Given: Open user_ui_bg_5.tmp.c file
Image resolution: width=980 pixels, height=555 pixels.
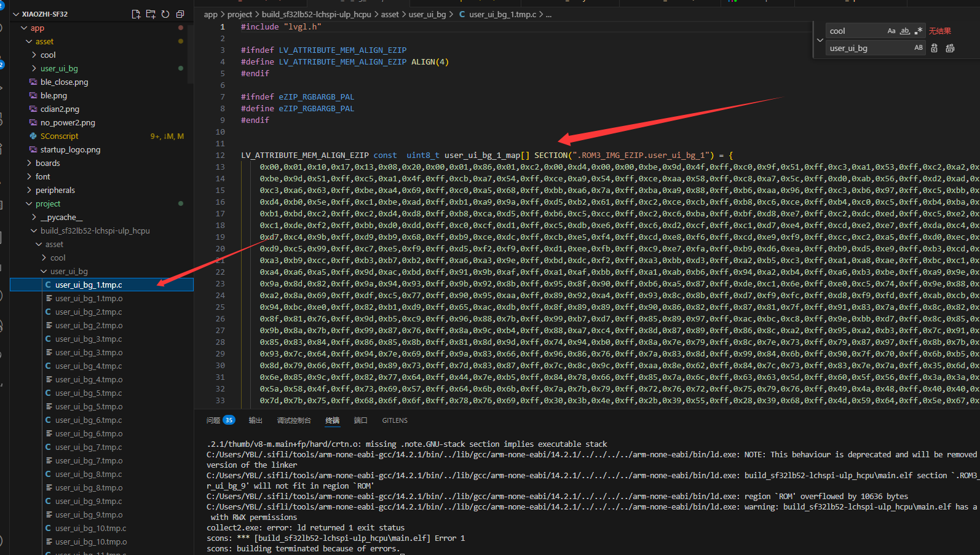Looking at the screenshot, I should [89, 393].
